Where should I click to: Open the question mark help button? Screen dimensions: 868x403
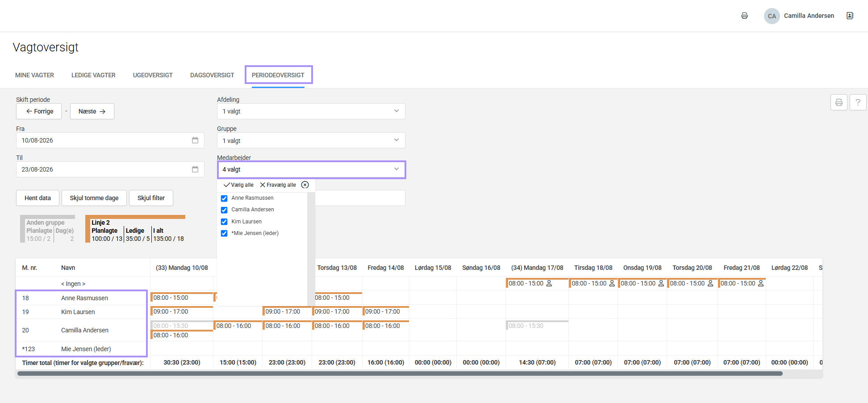point(858,102)
